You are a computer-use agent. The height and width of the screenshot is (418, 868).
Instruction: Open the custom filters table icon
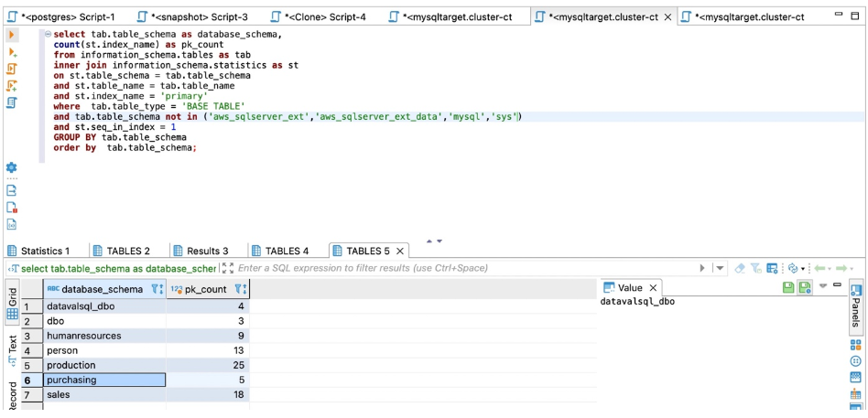[773, 268]
